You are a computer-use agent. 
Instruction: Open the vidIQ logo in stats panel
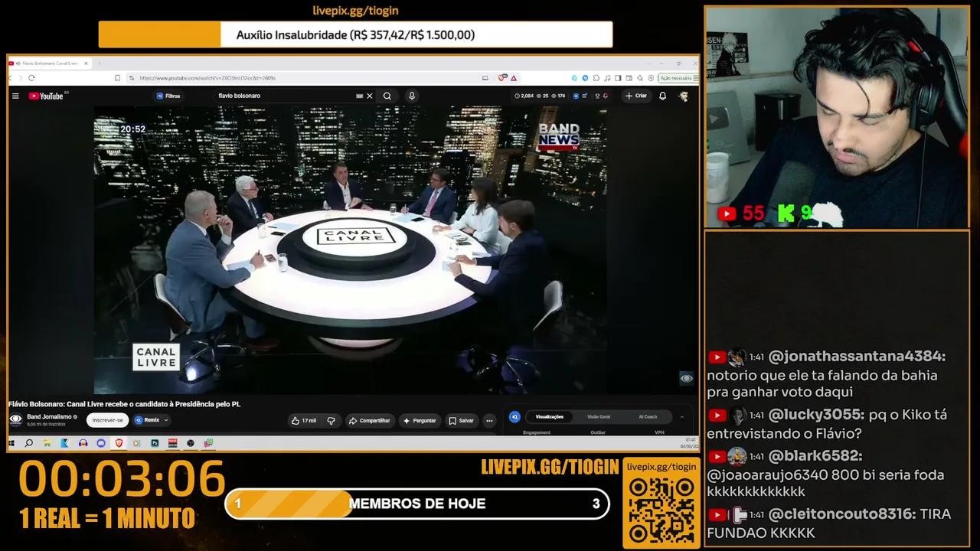[514, 416]
